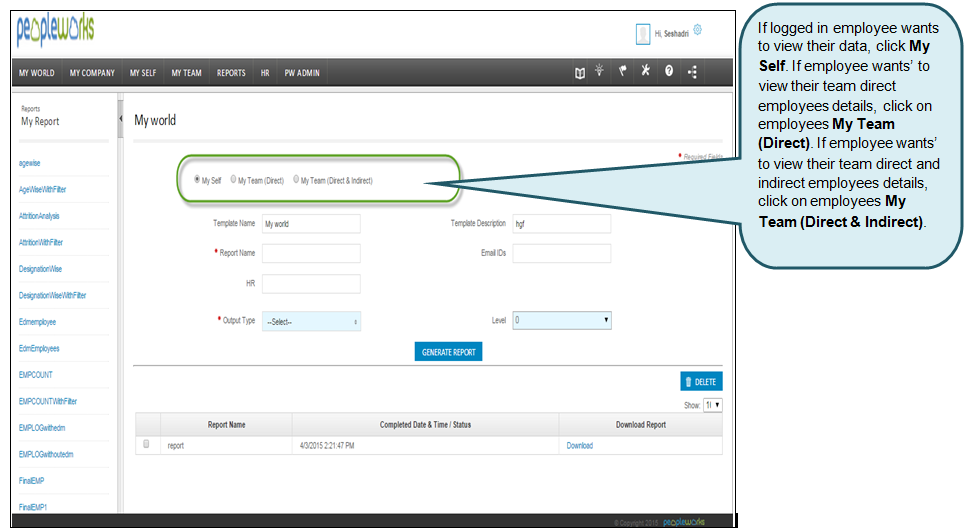Open the REPORTS menu
Viewport: 967px width, 531px height.
[x=231, y=73]
